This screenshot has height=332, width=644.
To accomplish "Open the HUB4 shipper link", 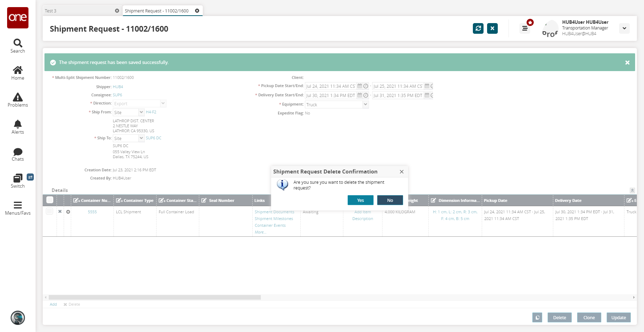I will click(x=118, y=87).
